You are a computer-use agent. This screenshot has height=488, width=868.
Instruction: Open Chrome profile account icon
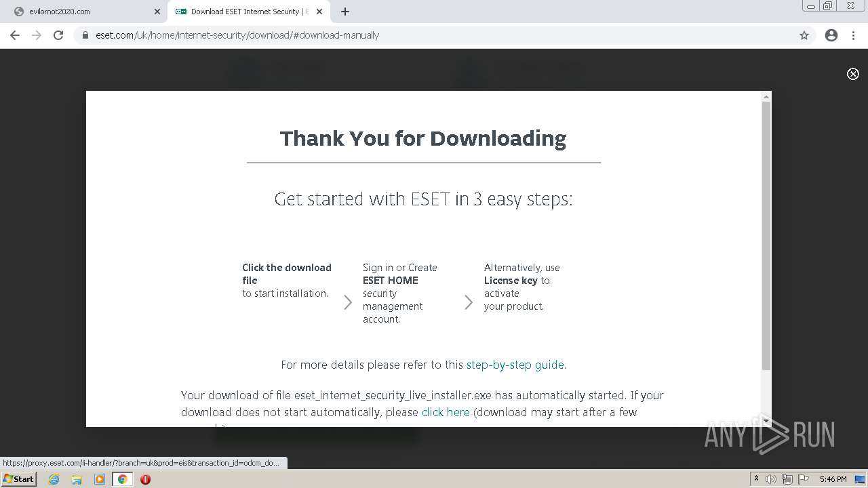point(831,35)
